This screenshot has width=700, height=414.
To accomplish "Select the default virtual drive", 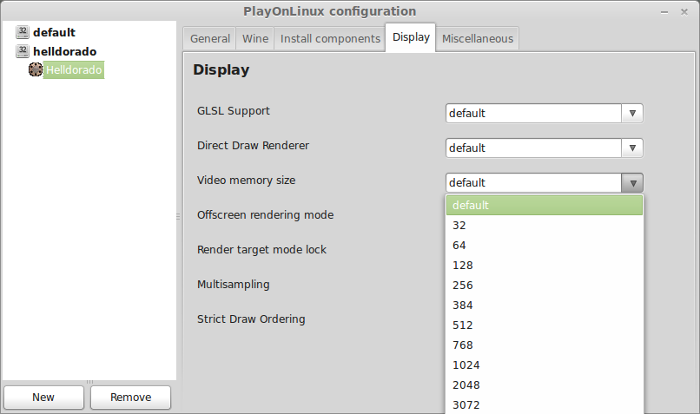I will click(x=54, y=32).
